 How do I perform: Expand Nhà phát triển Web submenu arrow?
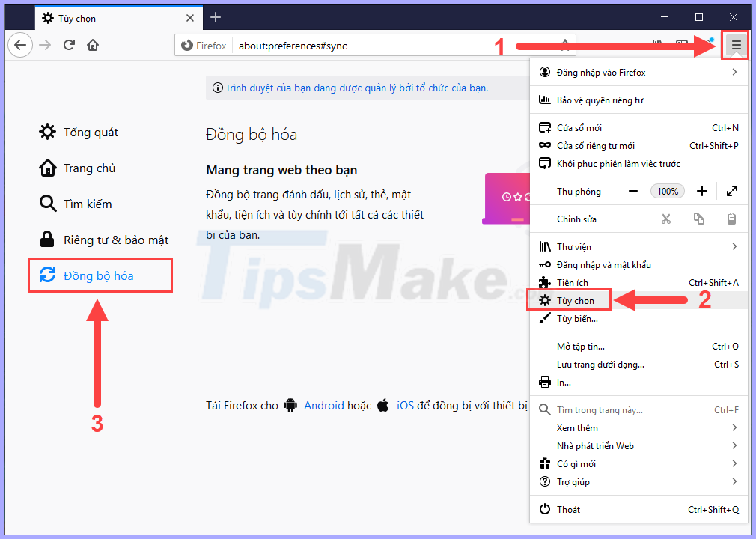734,445
